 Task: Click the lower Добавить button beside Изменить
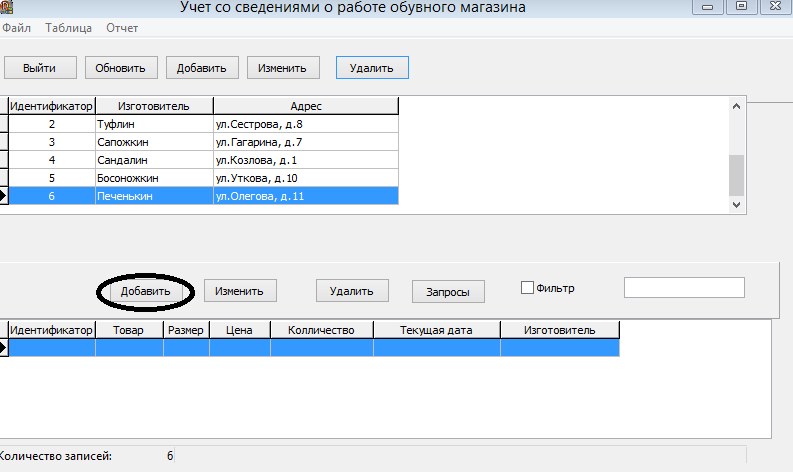pos(146,291)
